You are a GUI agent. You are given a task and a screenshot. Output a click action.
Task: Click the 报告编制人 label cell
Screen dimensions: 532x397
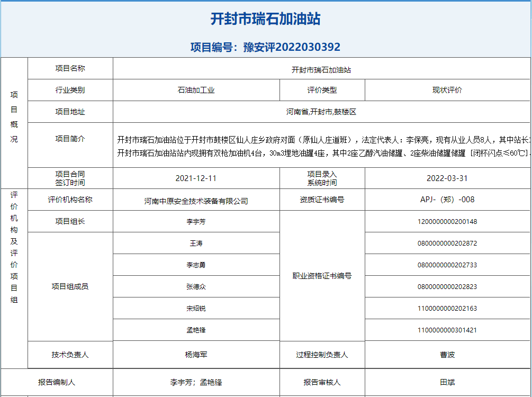pos(57,382)
